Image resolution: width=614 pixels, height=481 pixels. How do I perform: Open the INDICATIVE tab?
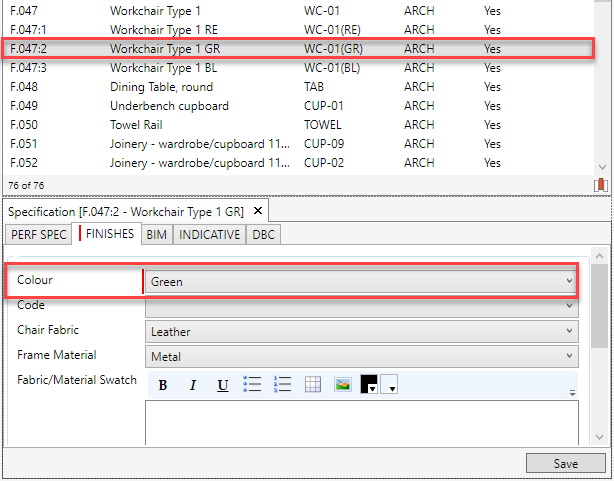[x=209, y=234]
